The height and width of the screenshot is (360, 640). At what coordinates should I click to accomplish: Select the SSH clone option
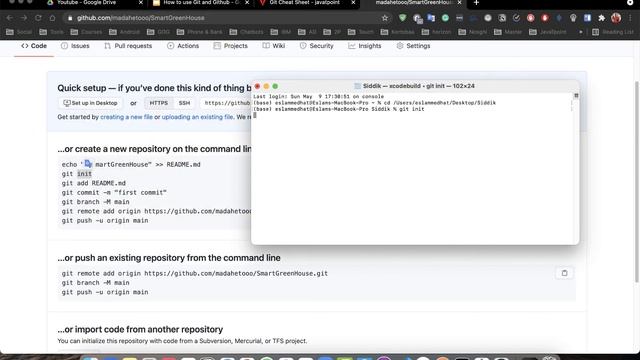(184, 103)
